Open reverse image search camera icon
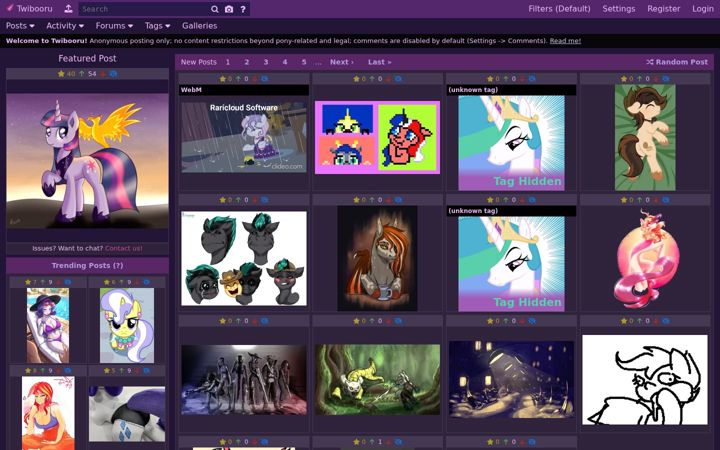Image resolution: width=720 pixels, height=450 pixels. (x=229, y=9)
